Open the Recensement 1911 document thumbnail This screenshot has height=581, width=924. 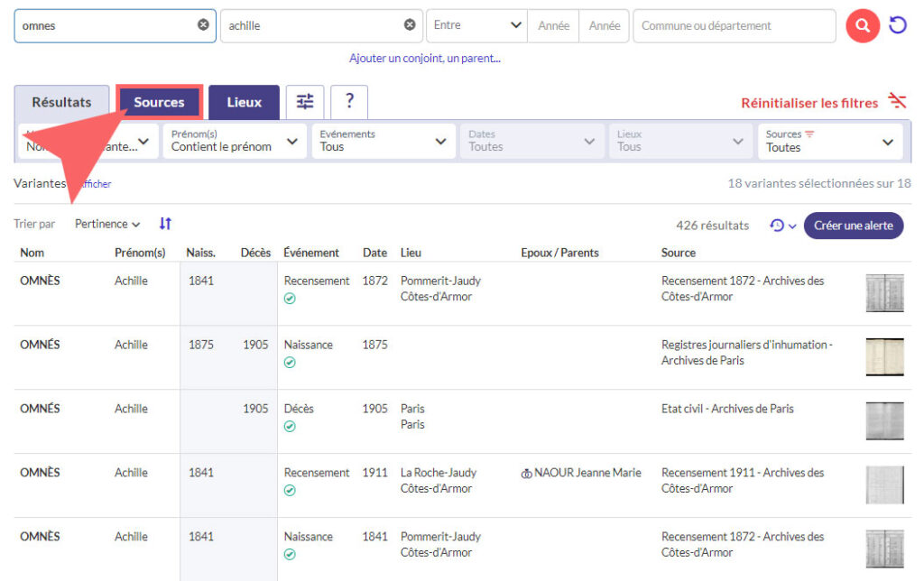(x=884, y=484)
